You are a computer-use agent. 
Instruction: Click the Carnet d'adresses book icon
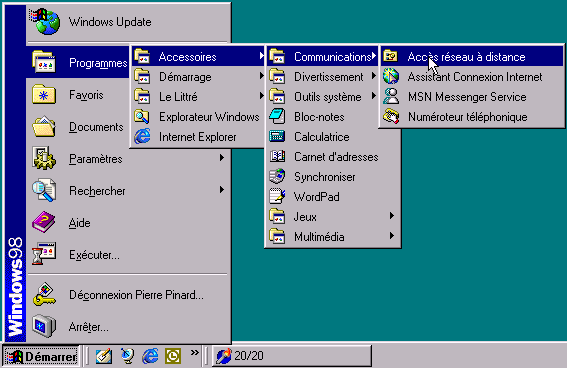pyautogui.click(x=277, y=156)
